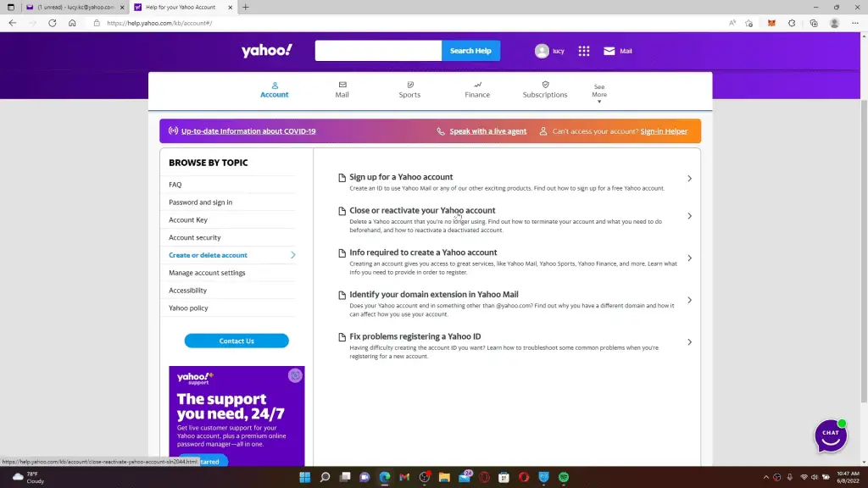Show hidden system tray icons
This screenshot has height=488, width=868.
click(766, 477)
